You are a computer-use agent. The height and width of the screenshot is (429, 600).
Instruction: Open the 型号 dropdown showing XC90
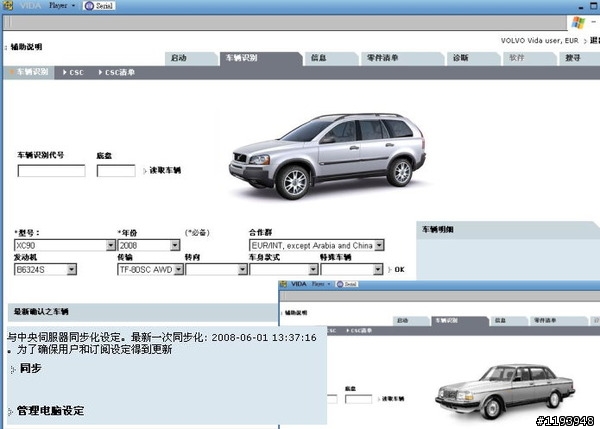[x=65, y=245]
